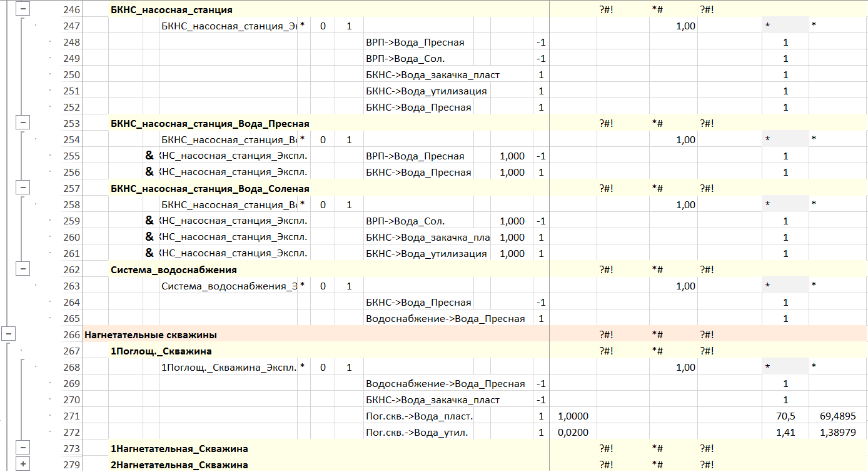The image size is (868, 472).
Task: Select the & cell in row 255
Action: [150, 156]
